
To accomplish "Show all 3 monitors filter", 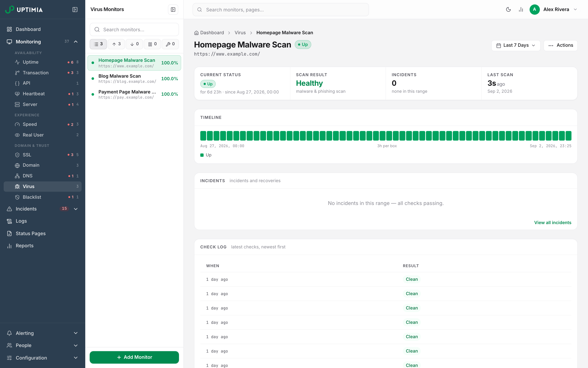I will click(98, 44).
